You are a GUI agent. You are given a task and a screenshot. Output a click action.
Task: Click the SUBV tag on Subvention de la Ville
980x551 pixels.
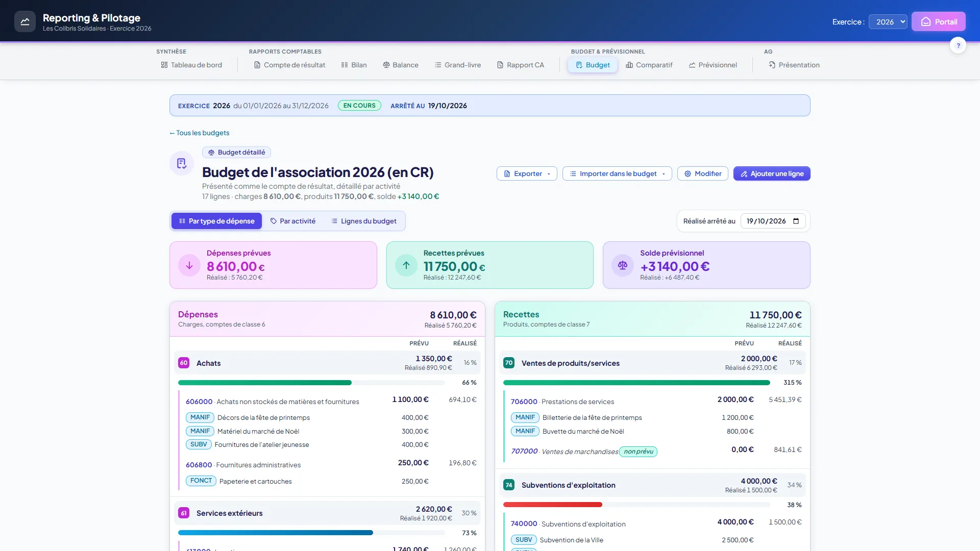pyautogui.click(x=524, y=540)
